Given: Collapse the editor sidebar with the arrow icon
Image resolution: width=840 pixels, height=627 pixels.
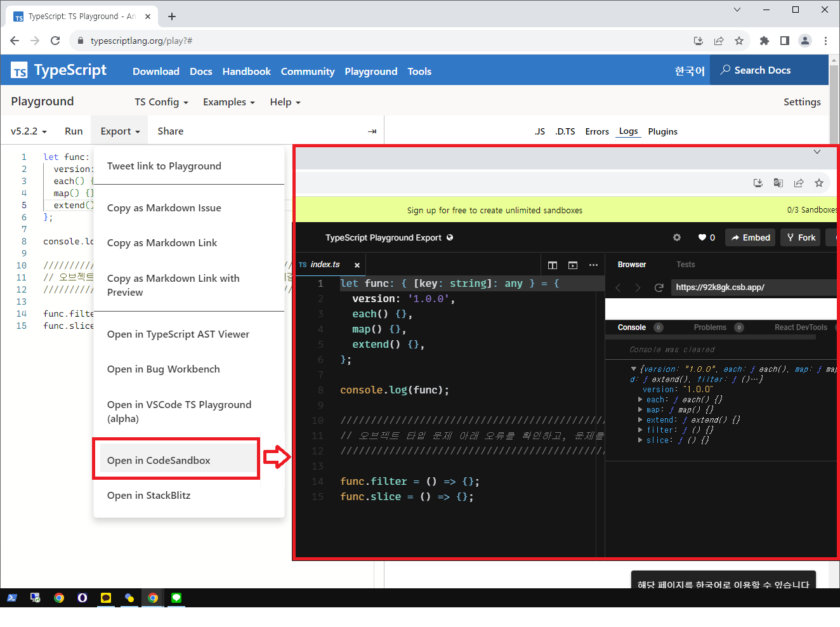Looking at the screenshot, I should [372, 131].
